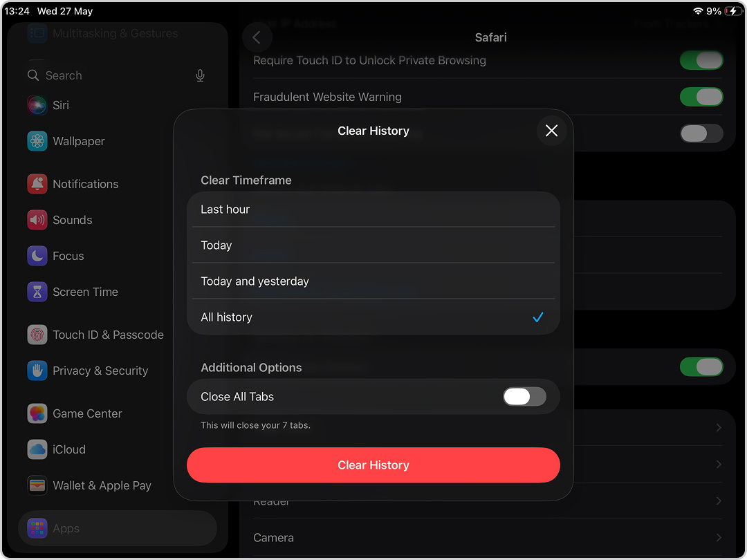
Task: Tap the Siri icon in sidebar
Action: (37, 105)
